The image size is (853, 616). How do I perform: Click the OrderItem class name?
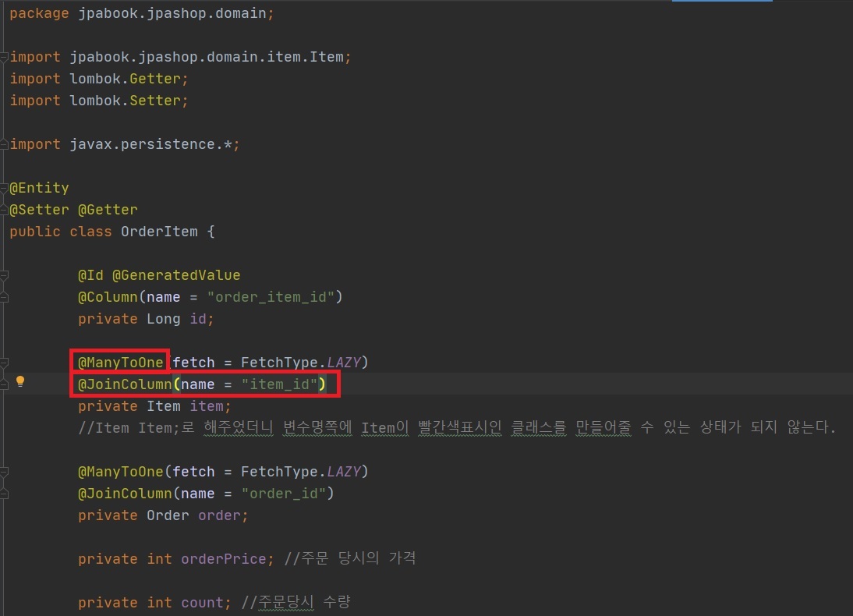pyautogui.click(x=159, y=232)
